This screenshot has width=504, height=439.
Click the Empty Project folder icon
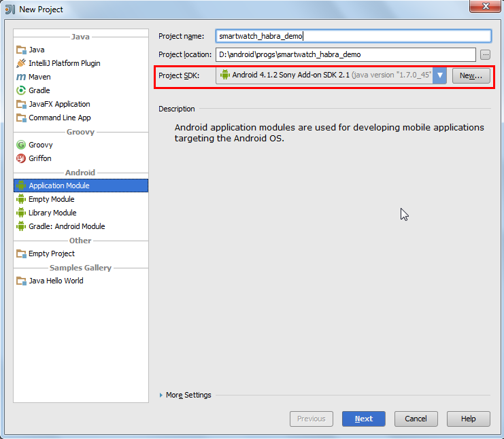(x=21, y=253)
